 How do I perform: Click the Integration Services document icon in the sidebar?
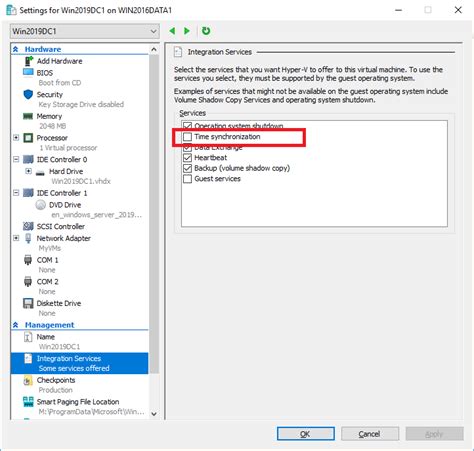28,359
